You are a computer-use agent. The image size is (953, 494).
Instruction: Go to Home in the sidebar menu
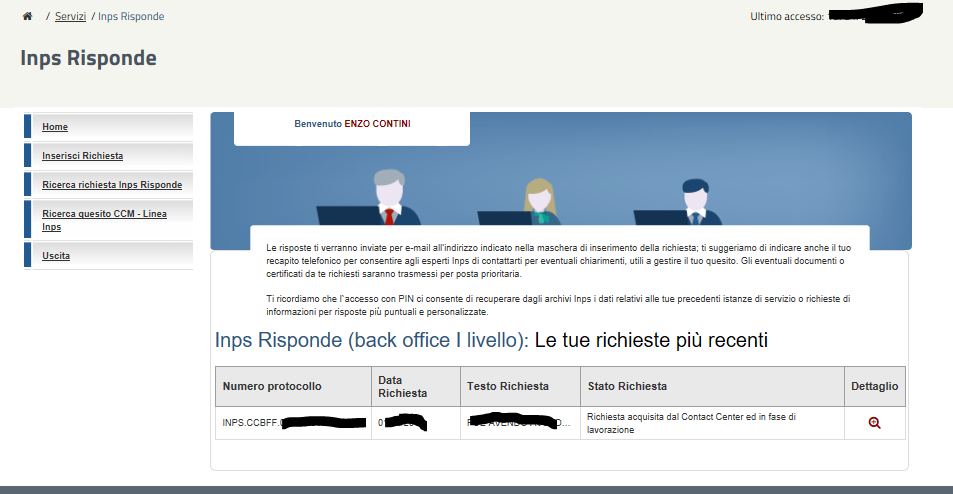55,127
